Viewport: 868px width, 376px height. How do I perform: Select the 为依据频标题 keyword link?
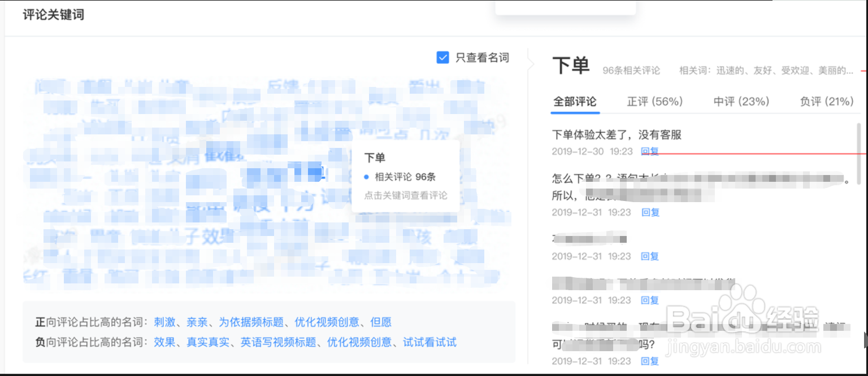[251, 322]
